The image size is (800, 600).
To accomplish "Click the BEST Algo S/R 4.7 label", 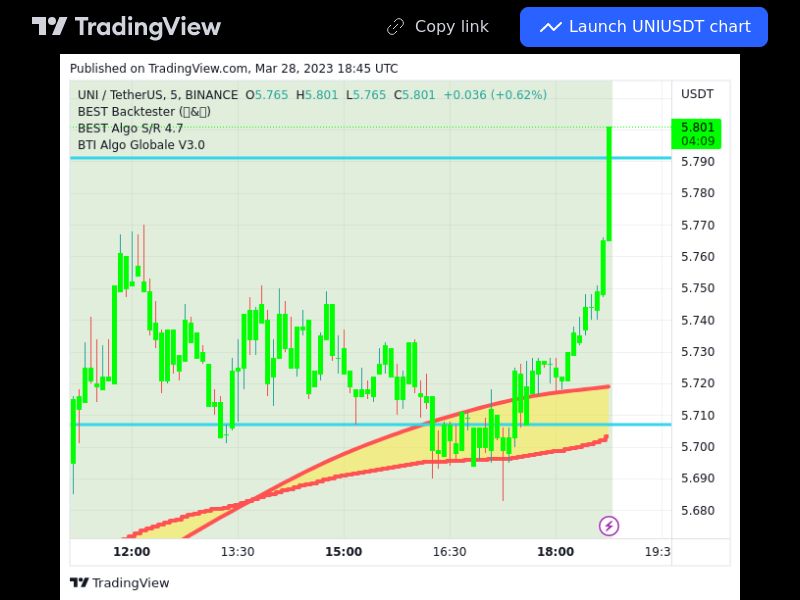I will coord(130,128).
